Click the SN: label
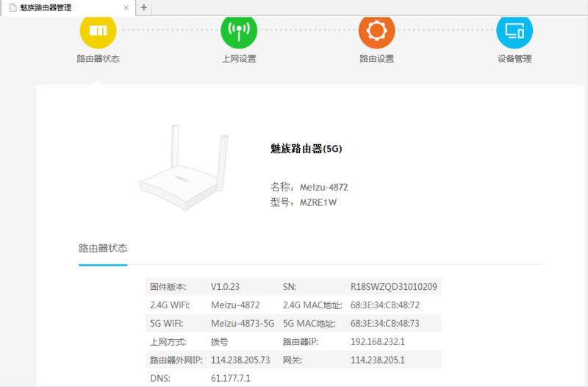The height and width of the screenshot is (387, 588). [290, 287]
